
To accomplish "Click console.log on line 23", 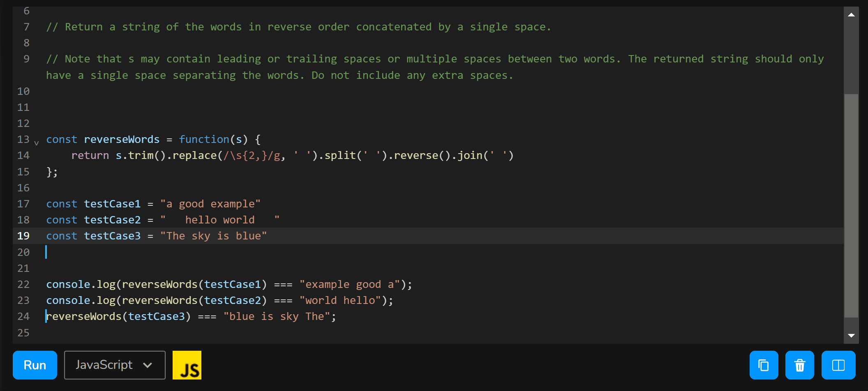I will (81, 300).
